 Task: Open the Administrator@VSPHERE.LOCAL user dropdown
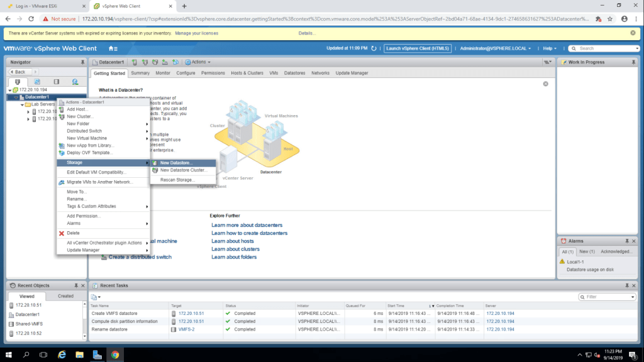496,48
